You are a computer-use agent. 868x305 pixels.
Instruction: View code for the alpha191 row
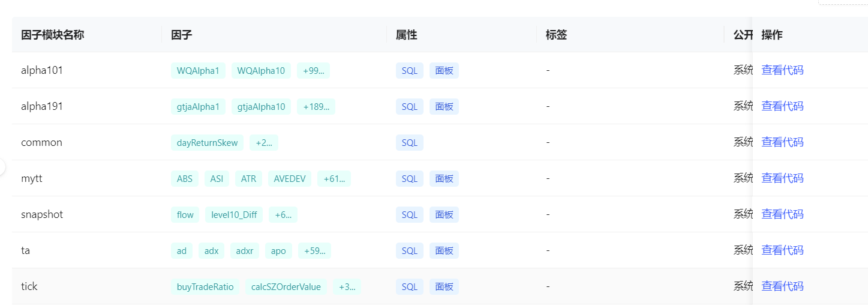click(x=782, y=106)
